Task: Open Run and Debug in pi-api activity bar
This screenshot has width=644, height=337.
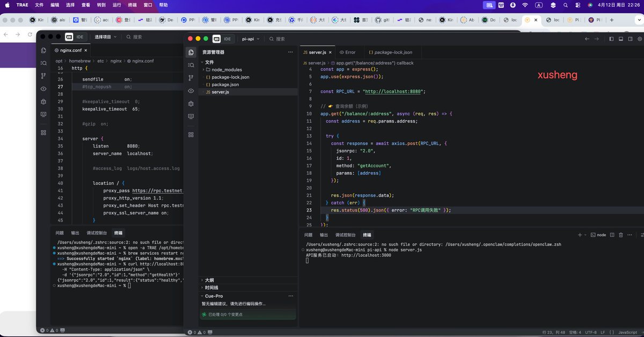Action: coord(191,104)
